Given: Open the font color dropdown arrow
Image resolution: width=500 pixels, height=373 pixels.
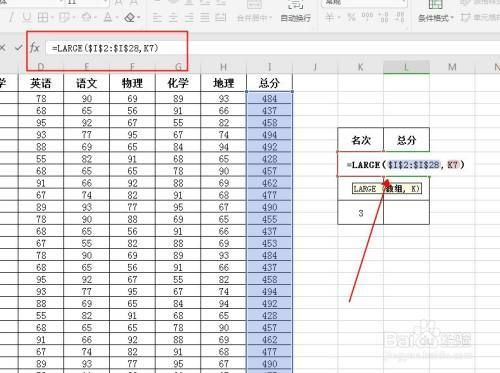Looking at the screenshot, I should (x=118, y=17).
